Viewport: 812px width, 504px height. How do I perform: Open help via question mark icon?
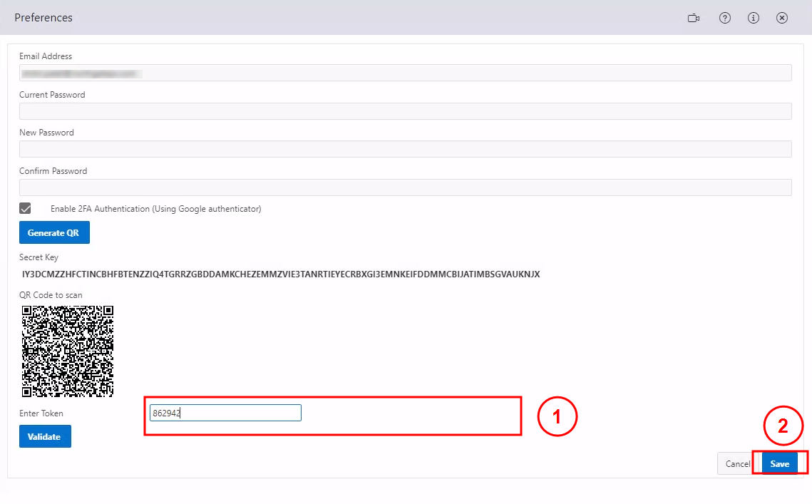(725, 18)
